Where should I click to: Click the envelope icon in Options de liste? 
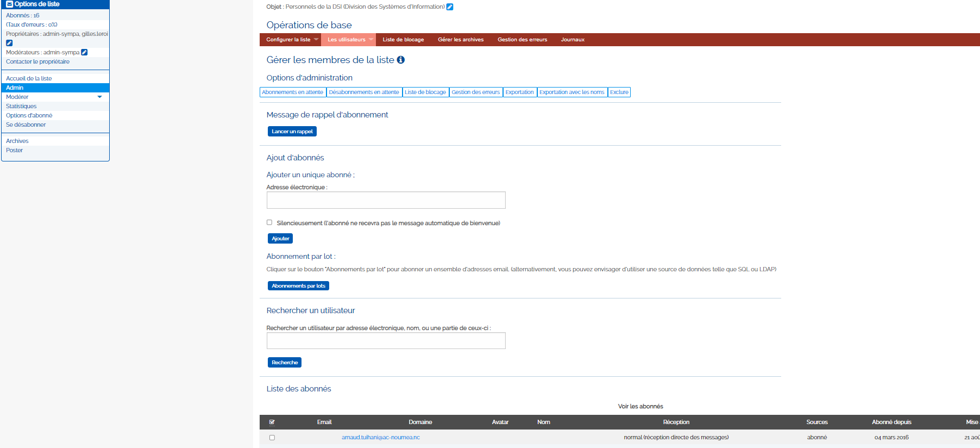pyautogui.click(x=9, y=4)
